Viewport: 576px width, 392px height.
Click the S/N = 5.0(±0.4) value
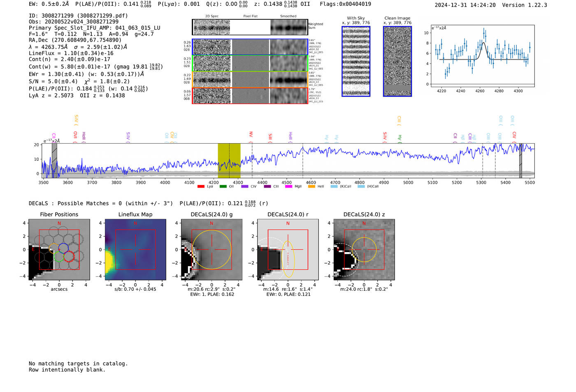pos(53,81)
